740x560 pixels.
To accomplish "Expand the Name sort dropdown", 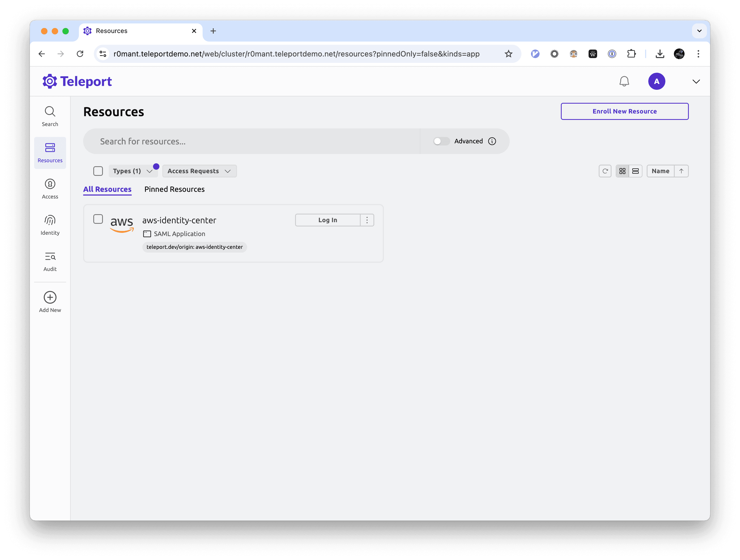I will 660,171.
